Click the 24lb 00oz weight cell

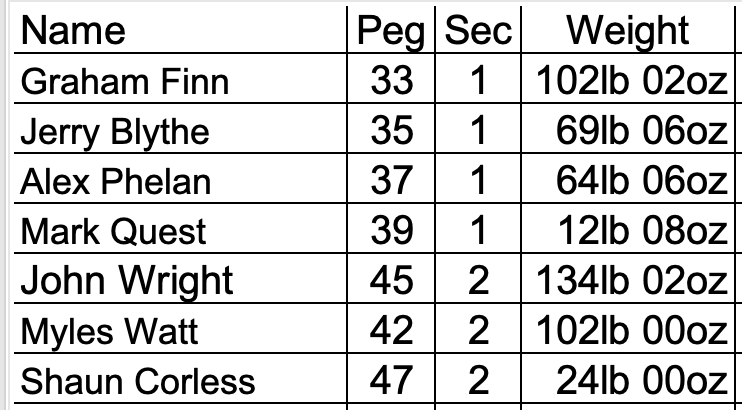click(x=628, y=379)
